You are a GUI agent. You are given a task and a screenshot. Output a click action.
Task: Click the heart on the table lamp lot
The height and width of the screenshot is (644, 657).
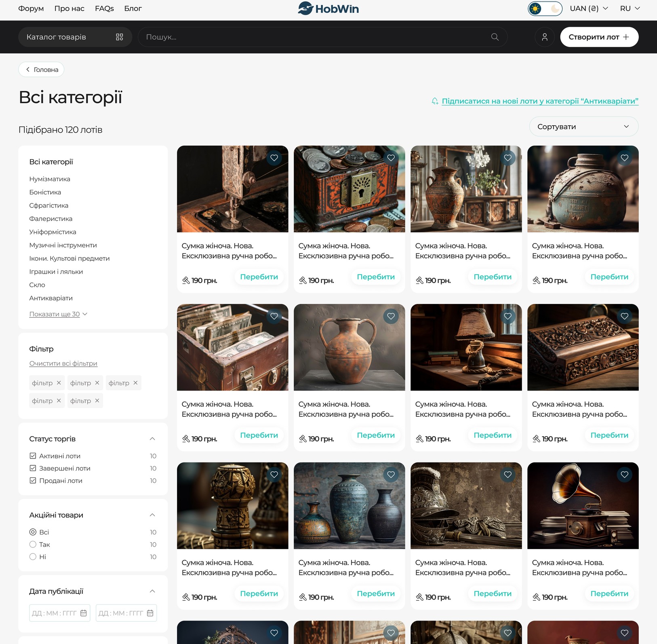tap(508, 317)
